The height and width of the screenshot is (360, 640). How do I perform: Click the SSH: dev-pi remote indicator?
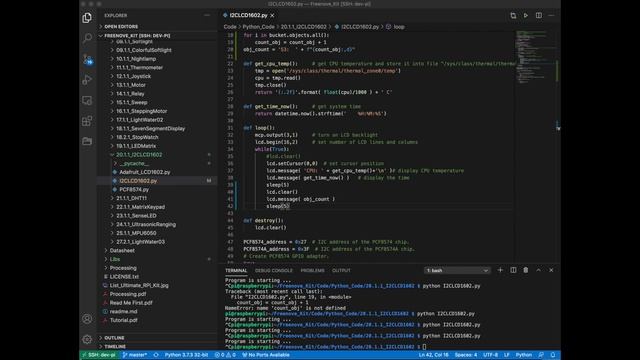click(98, 355)
